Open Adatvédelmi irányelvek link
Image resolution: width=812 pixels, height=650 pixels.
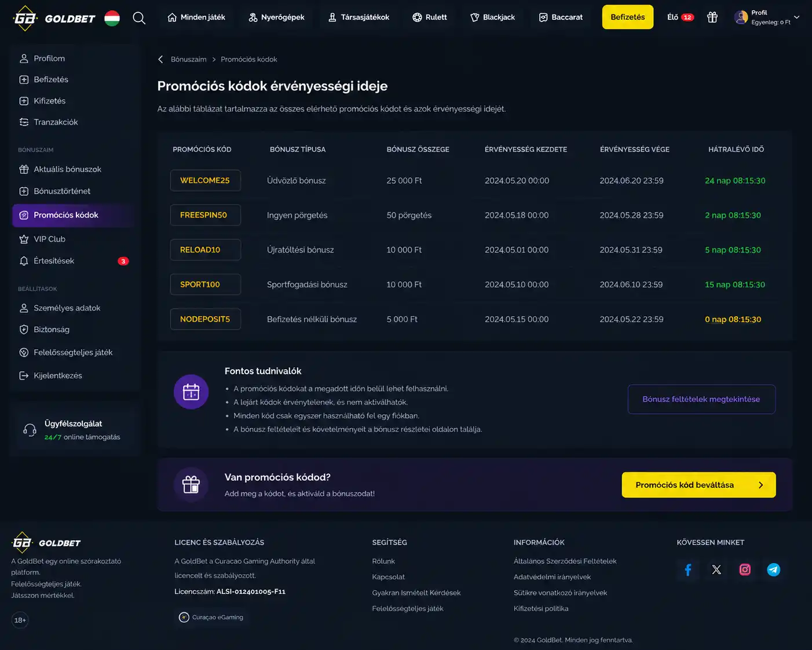[553, 577]
